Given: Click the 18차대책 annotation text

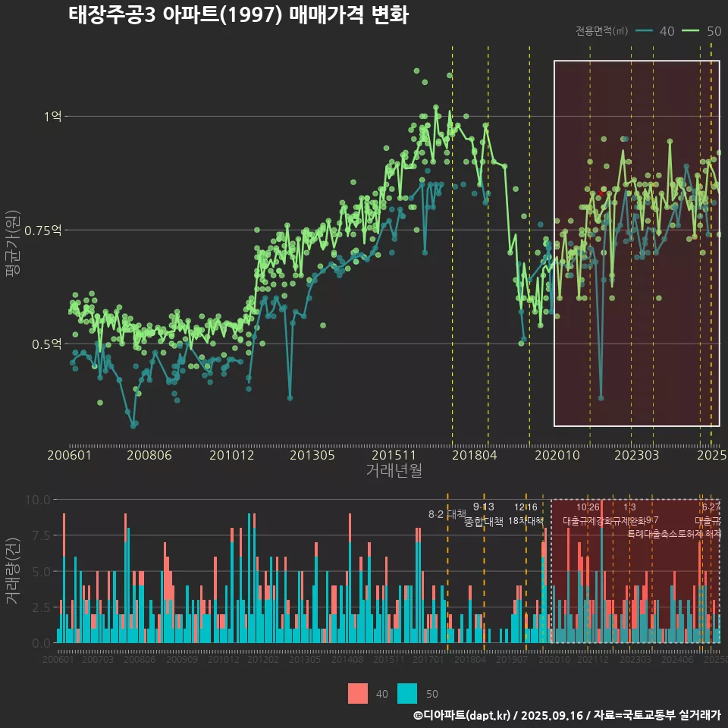Looking at the screenshot, I should pos(526,520).
